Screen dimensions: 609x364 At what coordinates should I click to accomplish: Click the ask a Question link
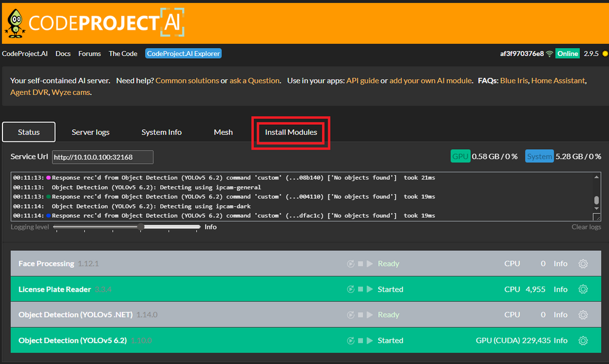click(x=255, y=81)
